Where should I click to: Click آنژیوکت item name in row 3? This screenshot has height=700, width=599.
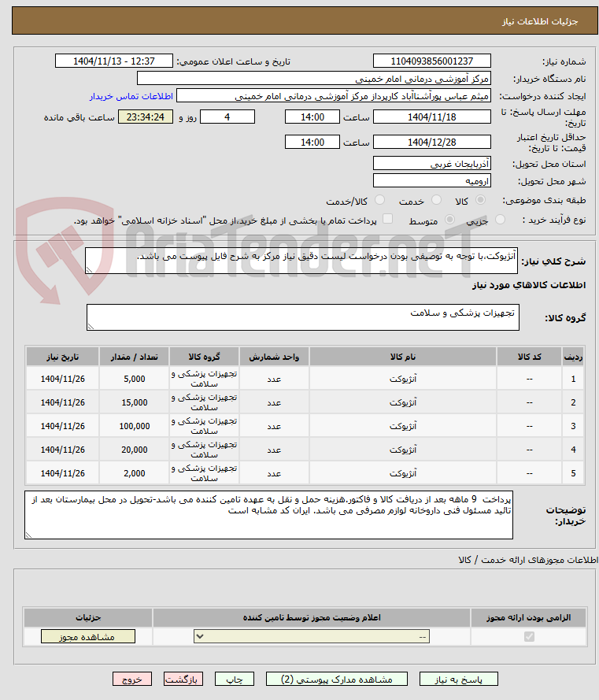pos(402,426)
